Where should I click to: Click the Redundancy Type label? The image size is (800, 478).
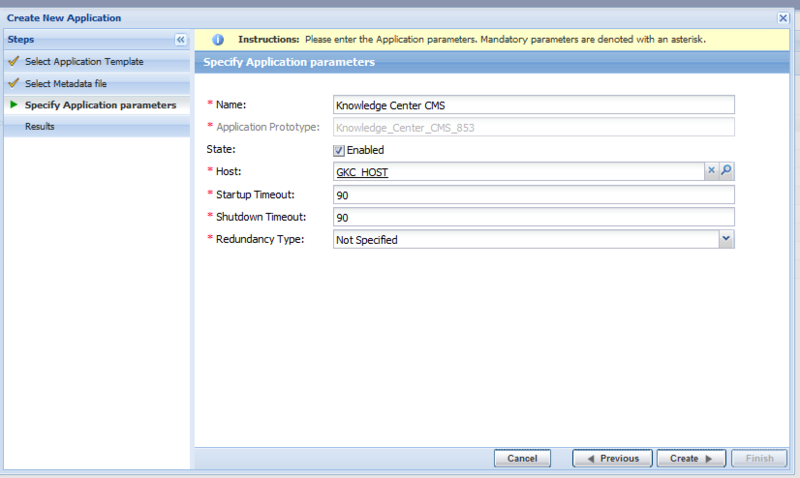(x=260, y=239)
